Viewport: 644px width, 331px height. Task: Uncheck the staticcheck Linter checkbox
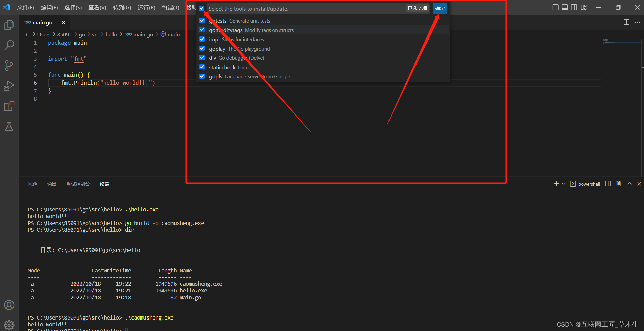coord(202,67)
